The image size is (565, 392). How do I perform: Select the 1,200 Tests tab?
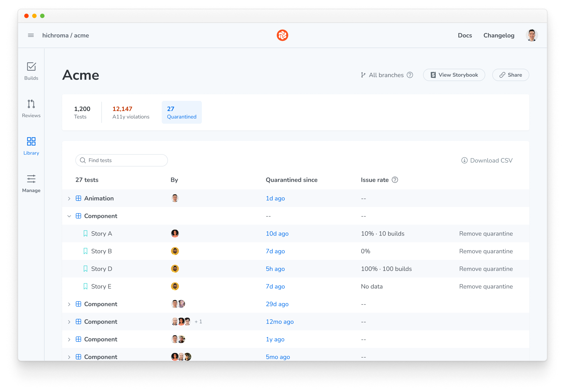pyautogui.click(x=82, y=112)
